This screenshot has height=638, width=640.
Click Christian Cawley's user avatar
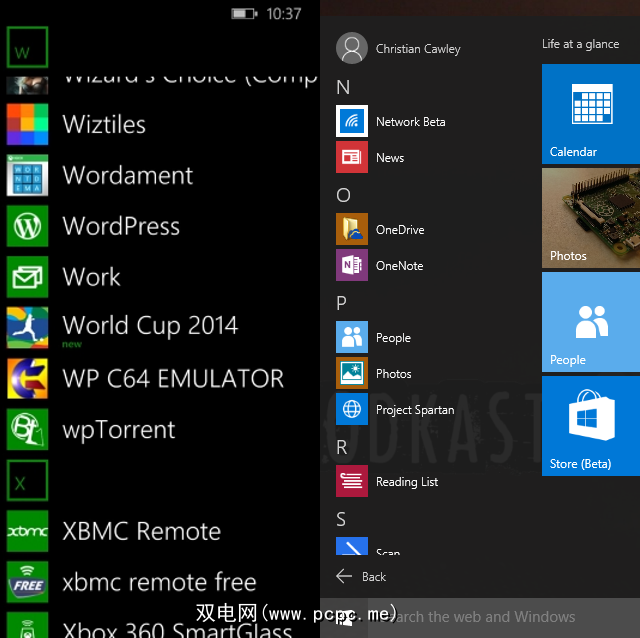(x=352, y=48)
